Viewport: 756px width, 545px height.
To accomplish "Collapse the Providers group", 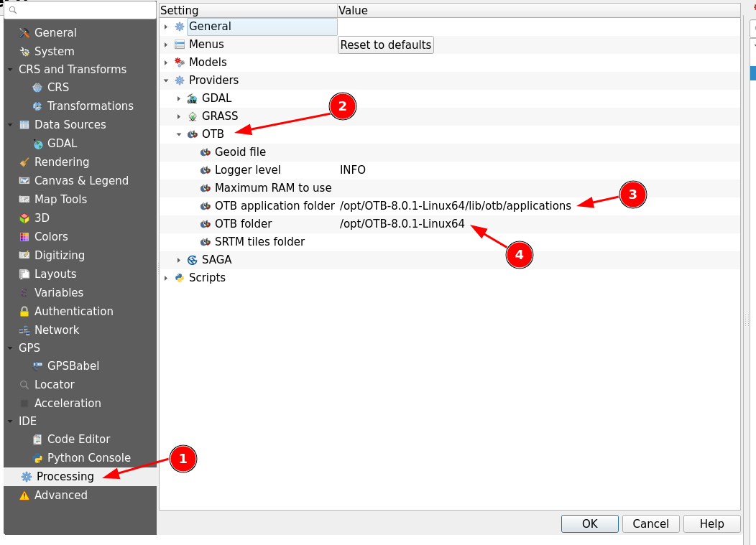I will (x=166, y=80).
